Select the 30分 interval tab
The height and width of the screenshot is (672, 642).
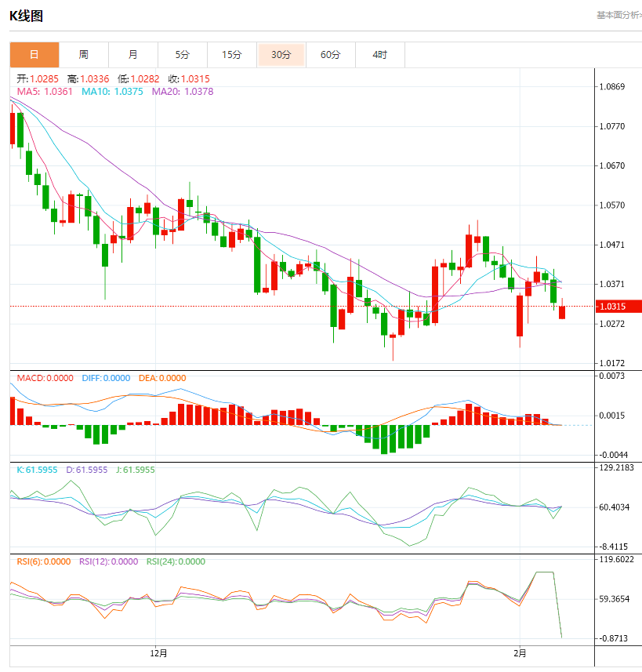tap(281, 54)
